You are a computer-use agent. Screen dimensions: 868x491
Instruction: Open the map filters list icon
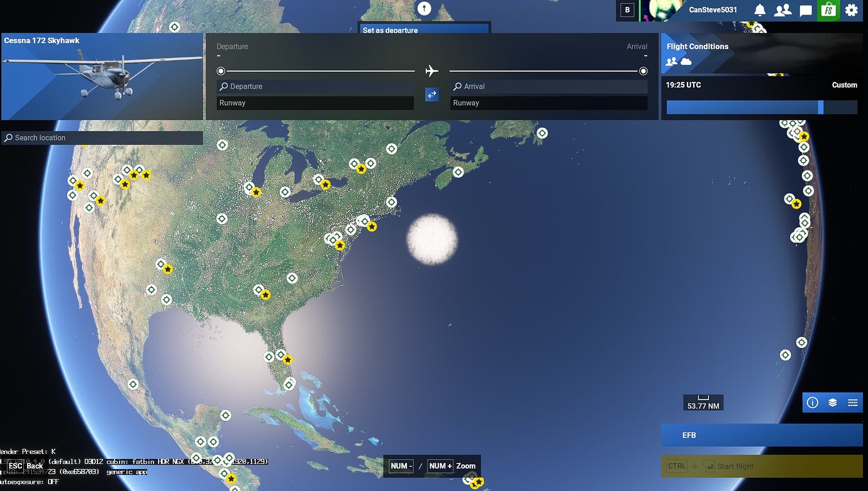[x=853, y=402]
